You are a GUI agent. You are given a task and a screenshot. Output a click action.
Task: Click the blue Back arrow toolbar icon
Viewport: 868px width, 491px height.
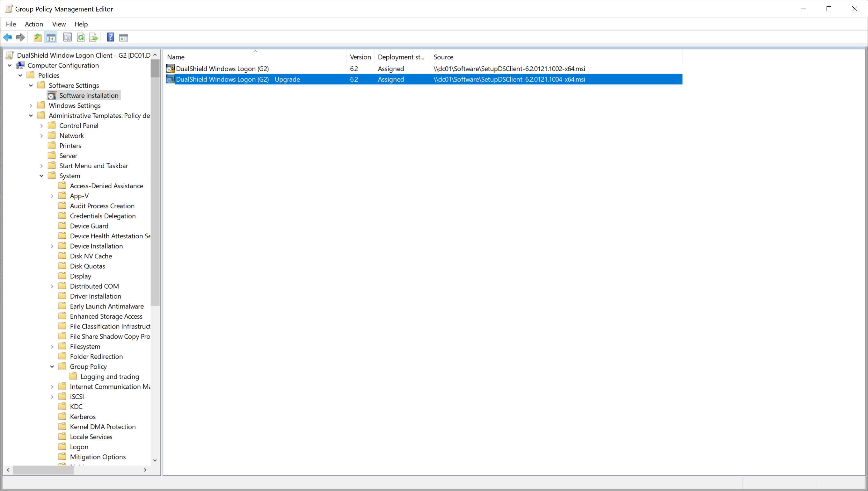[7, 37]
